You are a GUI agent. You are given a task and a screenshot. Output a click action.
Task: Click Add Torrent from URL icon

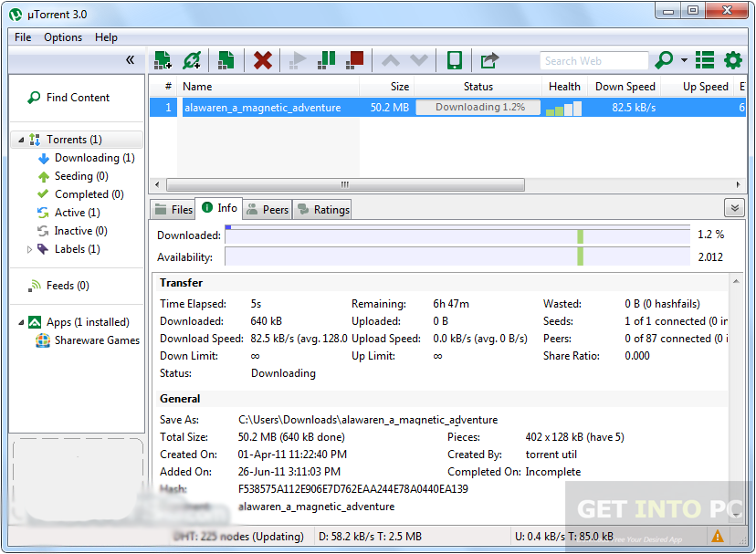point(192,60)
